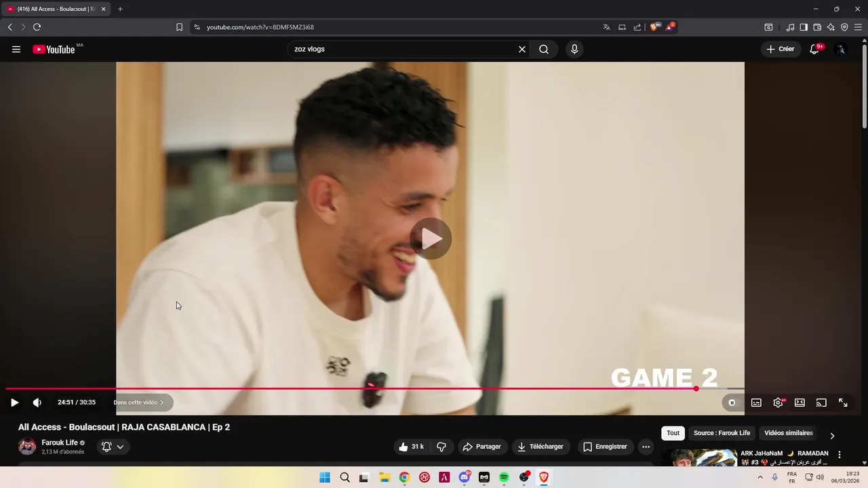Translate this page icon

point(606,27)
